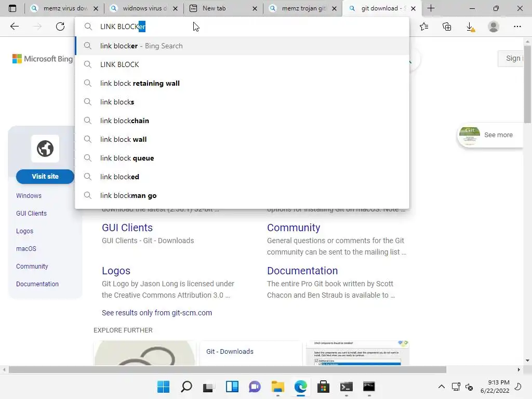Open the Favorites star icon
The height and width of the screenshot is (399, 532).
(424, 26)
